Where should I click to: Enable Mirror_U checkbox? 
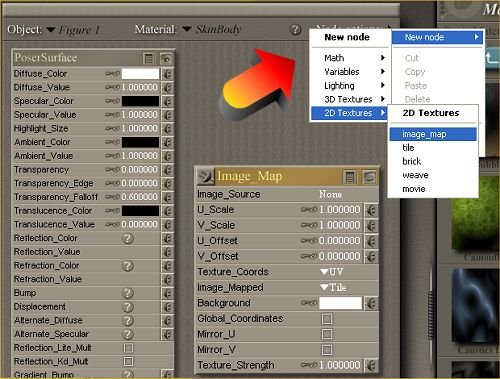[327, 334]
